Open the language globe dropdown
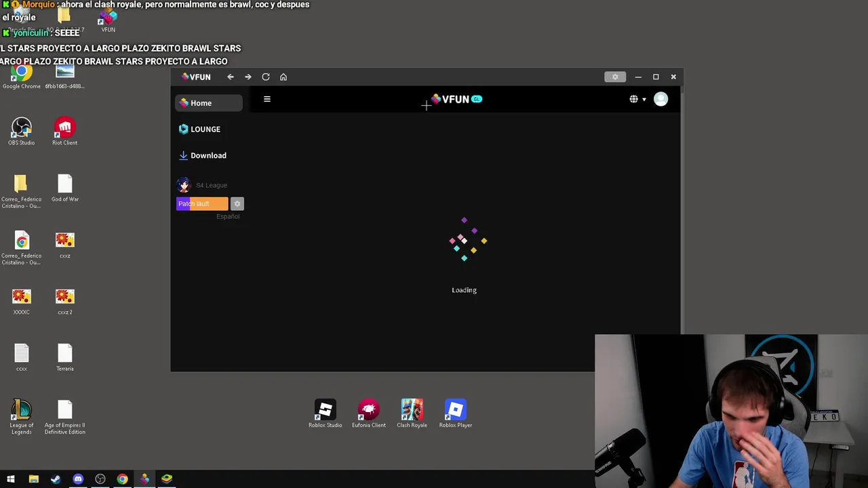 click(637, 99)
